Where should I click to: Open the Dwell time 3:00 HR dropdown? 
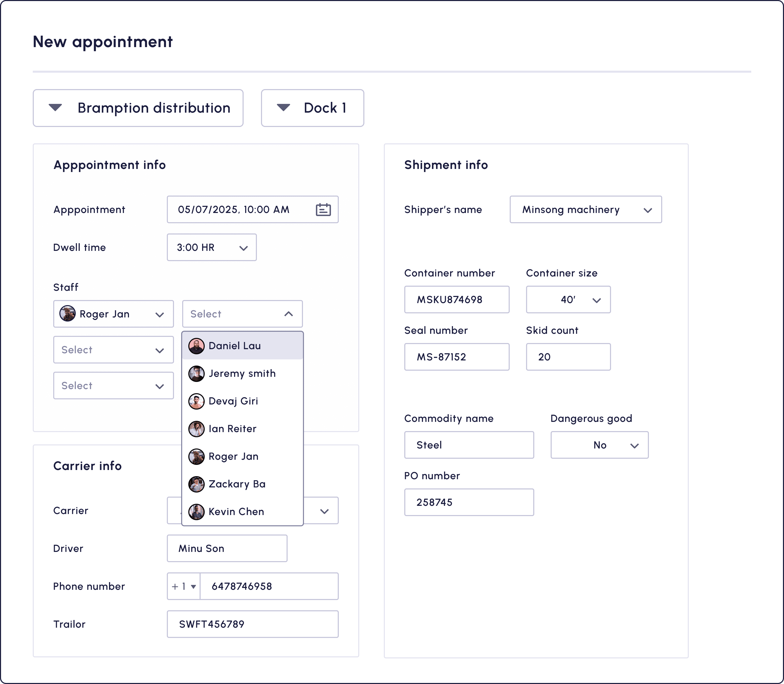pos(212,247)
